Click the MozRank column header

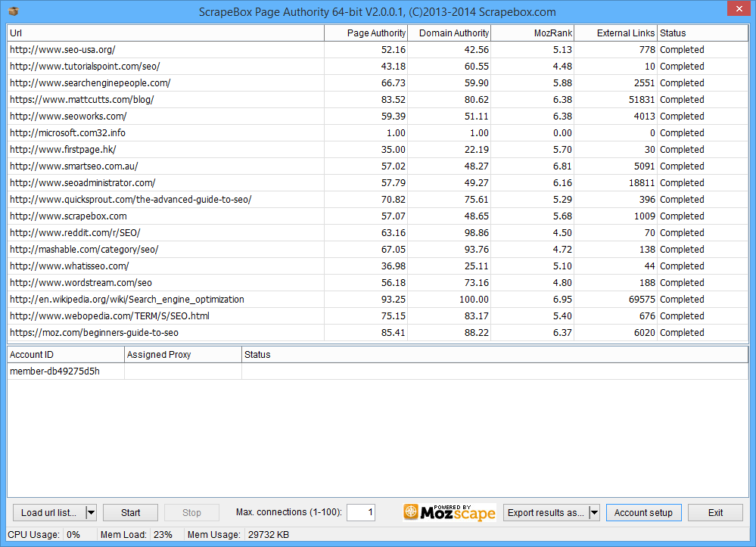[x=533, y=33]
